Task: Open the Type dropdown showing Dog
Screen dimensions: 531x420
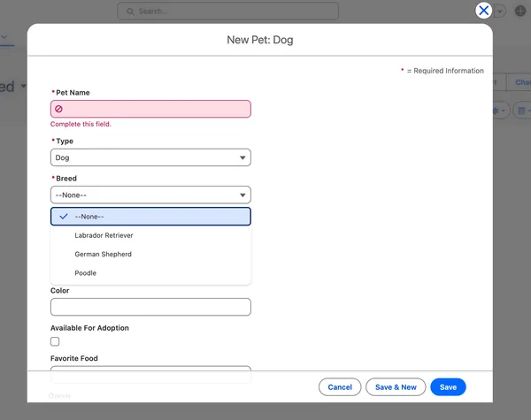Action: pos(150,157)
